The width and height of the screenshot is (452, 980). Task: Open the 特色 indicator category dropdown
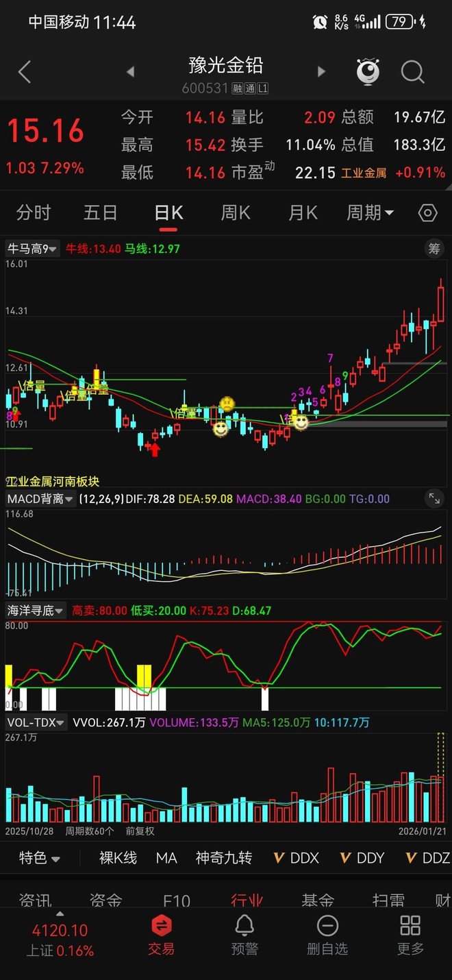point(39,858)
